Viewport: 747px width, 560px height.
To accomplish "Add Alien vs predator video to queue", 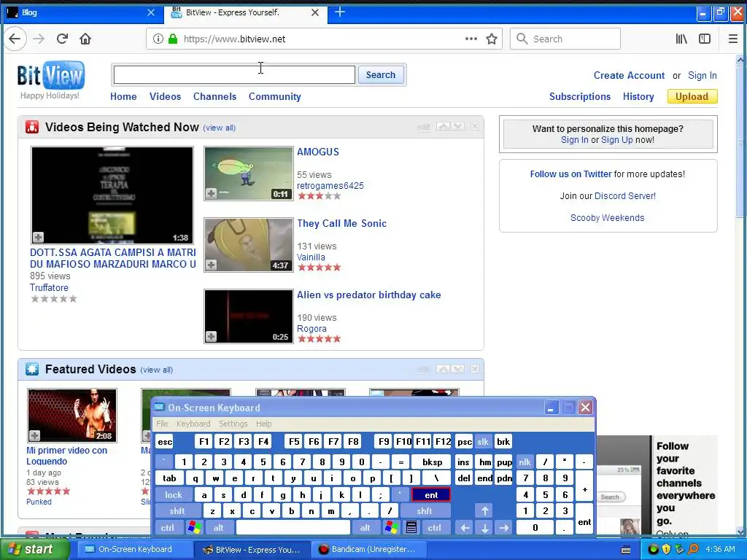I will click(x=211, y=336).
